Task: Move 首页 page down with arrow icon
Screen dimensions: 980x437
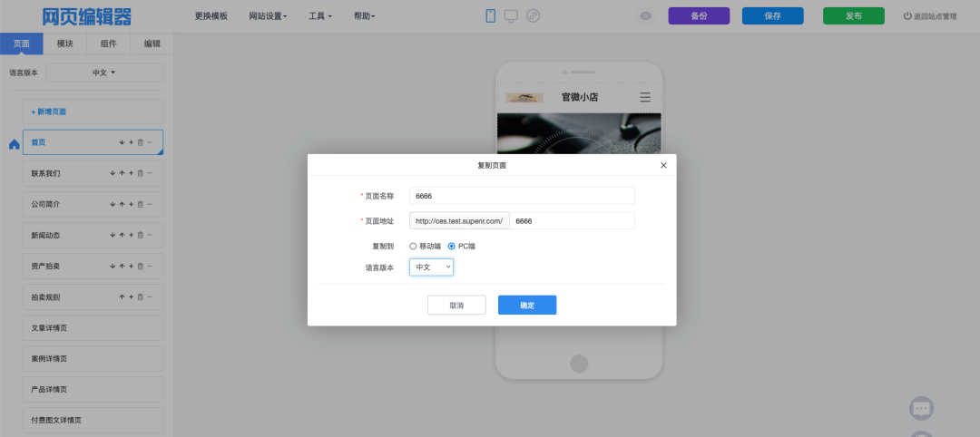Action: pos(122,142)
